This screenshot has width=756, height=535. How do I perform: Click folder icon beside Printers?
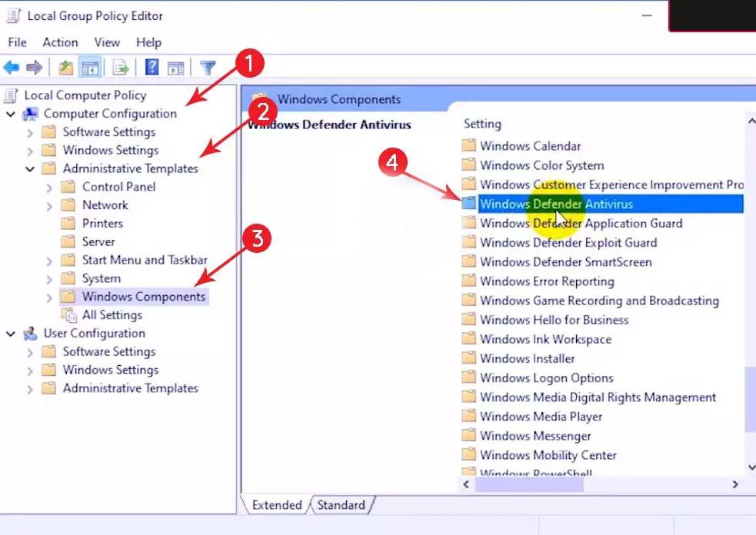point(68,224)
